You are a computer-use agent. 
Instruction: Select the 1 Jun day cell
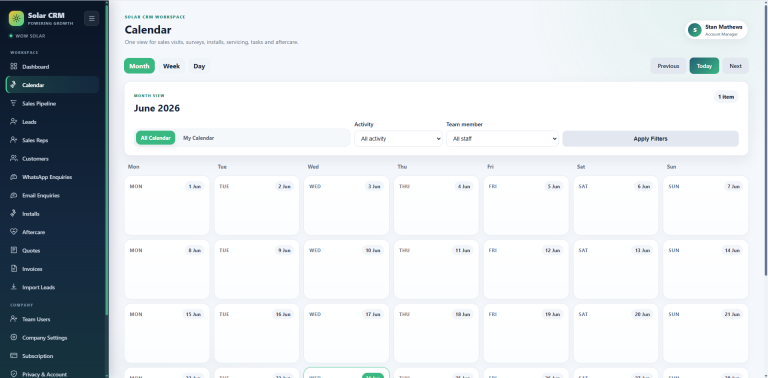(167, 206)
